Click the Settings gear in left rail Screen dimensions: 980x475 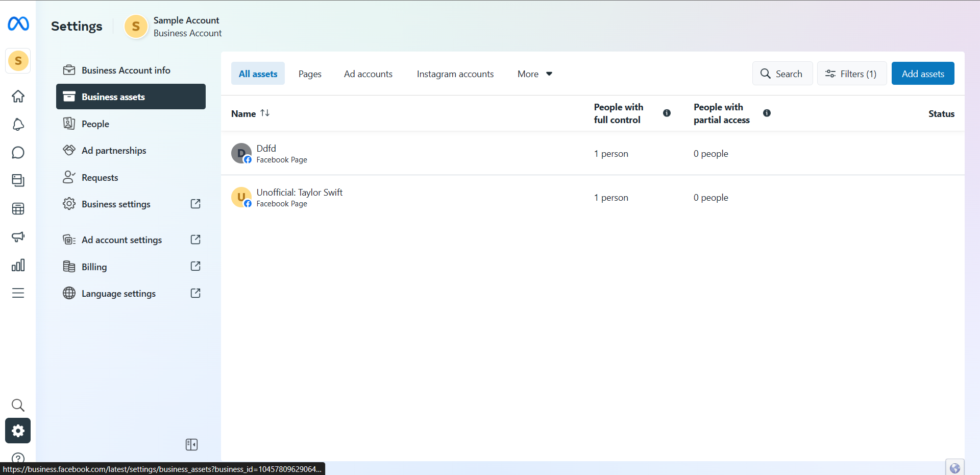coord(18,431)
